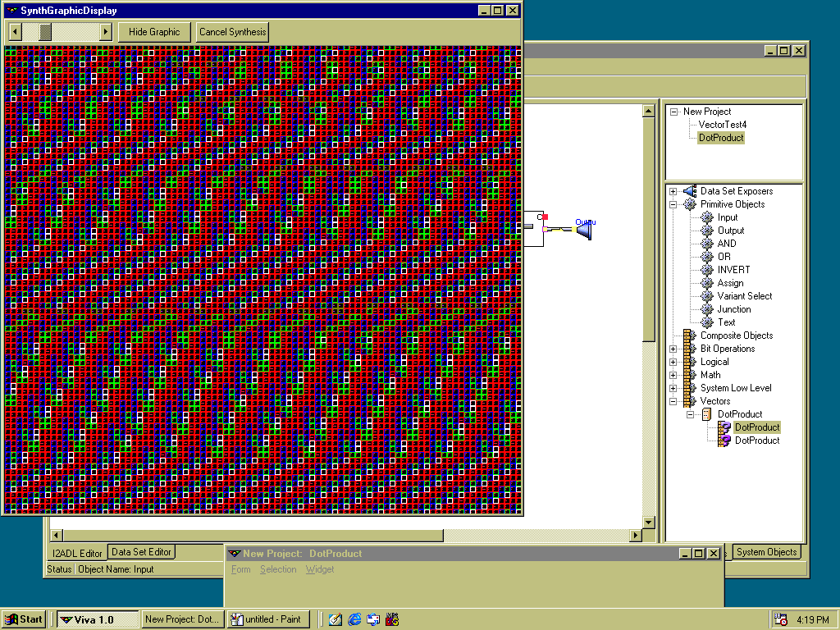Switch to the Data Set Editor tab
The image size is (840, 630).
141,552
